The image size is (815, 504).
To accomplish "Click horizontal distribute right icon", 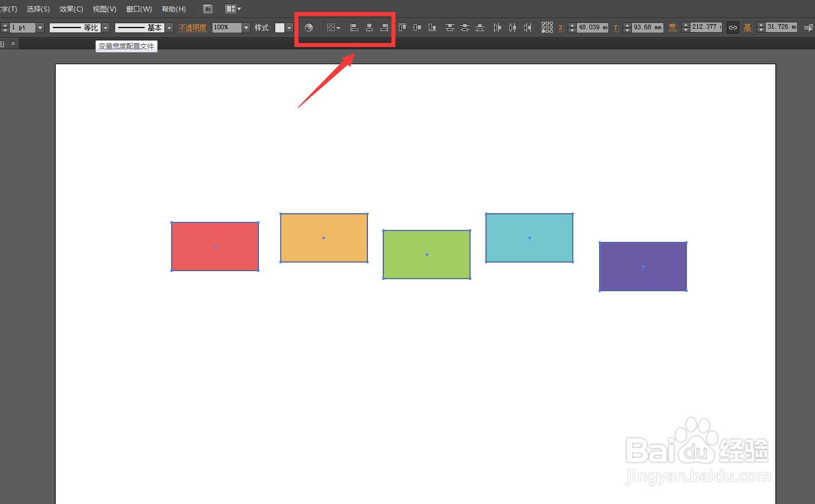I will [527, 28].
